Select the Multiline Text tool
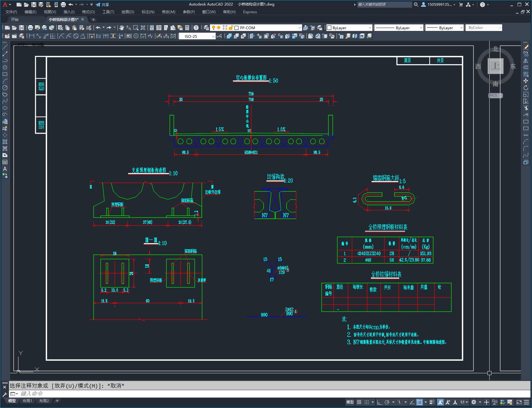The width and height of the screenshot is (532, 408). tap(5, 169)
